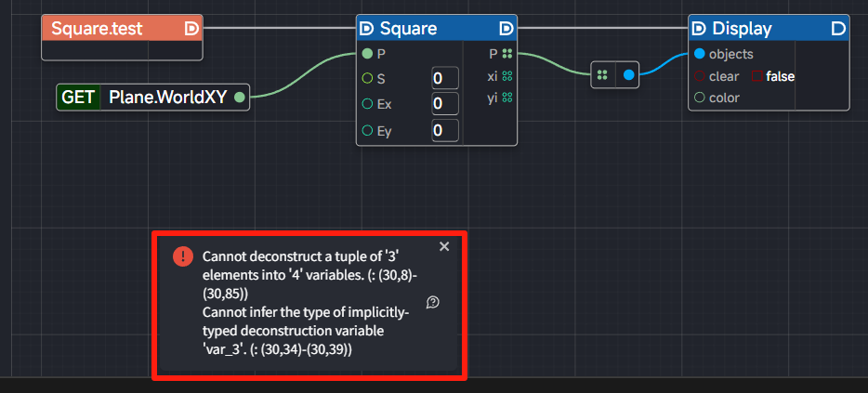868x393 pixels.
Task: Click the red error exclamation icon
Action: pyautogui.click(x=183, y=256)
